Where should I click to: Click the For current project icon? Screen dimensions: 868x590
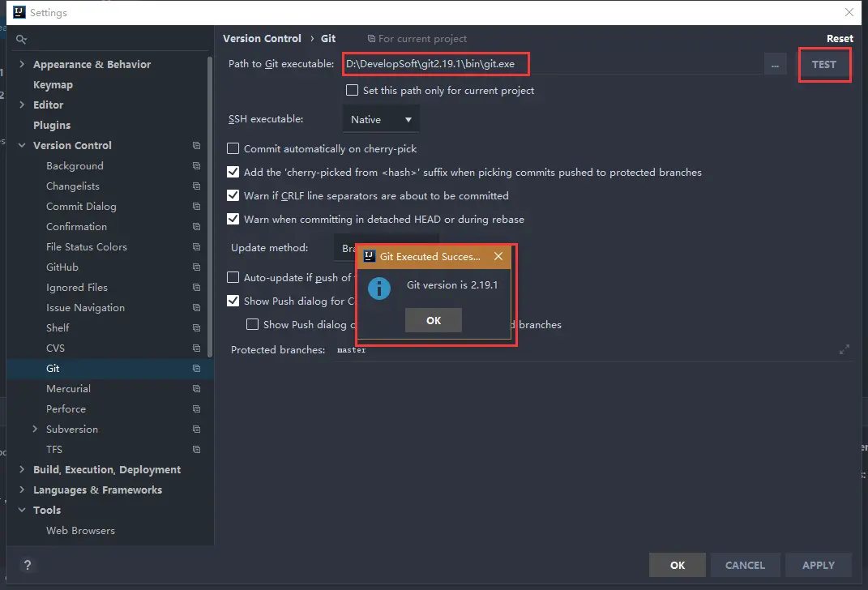(371, 39)
